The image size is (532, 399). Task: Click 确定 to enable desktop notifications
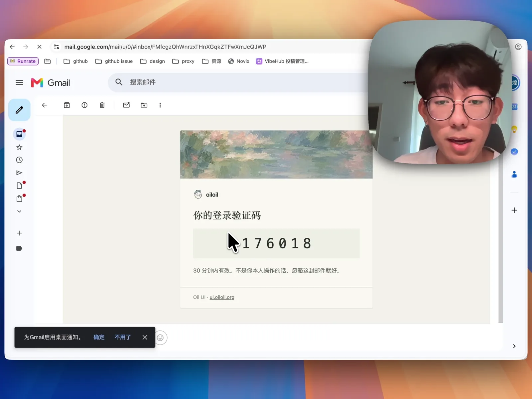coord(99,337)
